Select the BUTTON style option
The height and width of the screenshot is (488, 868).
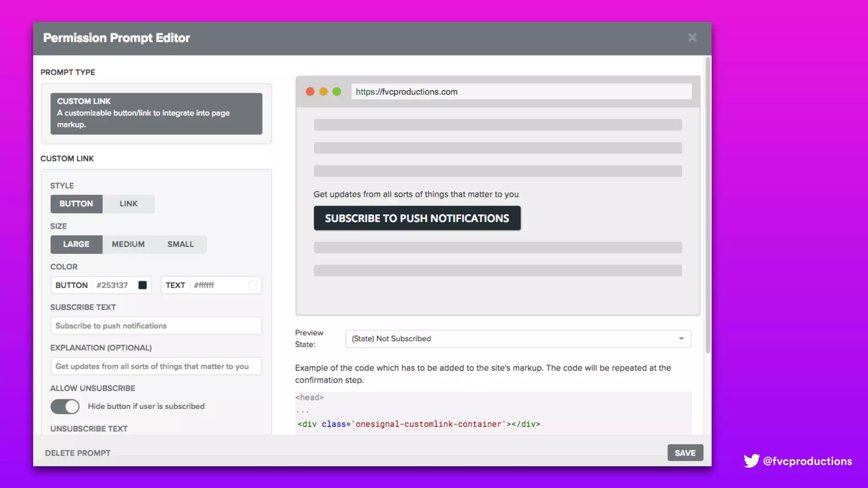76,204
